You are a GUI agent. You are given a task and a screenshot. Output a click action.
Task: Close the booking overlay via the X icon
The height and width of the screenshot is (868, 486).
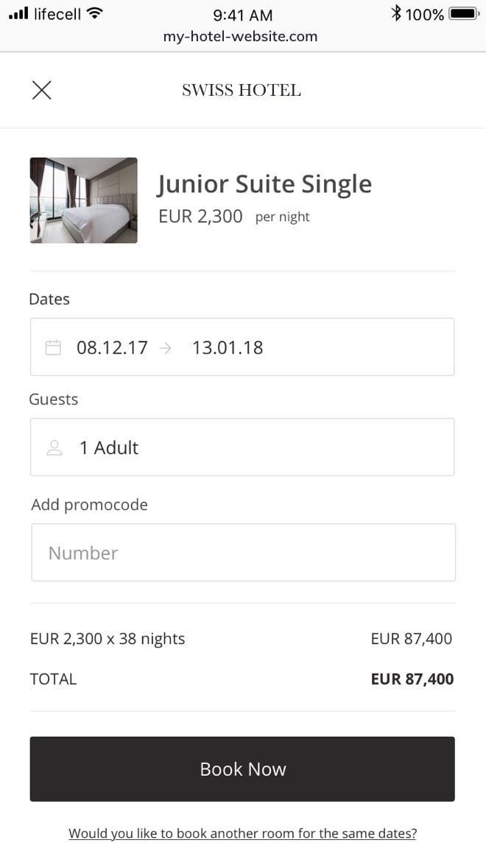41,90
